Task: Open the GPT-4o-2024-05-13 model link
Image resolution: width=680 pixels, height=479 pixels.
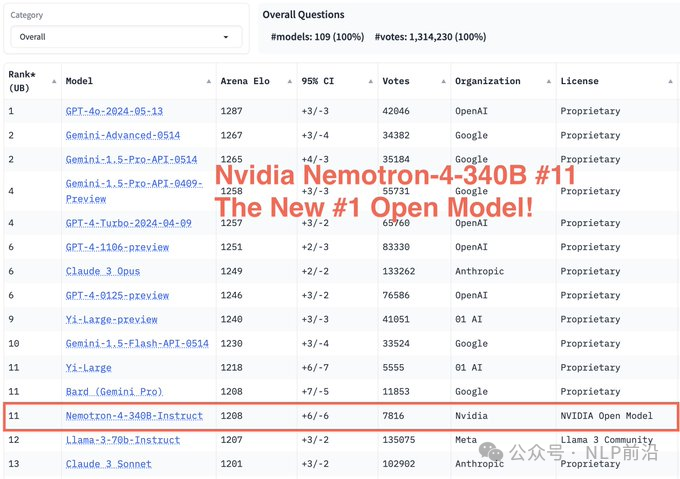Action: click(114, 111)
